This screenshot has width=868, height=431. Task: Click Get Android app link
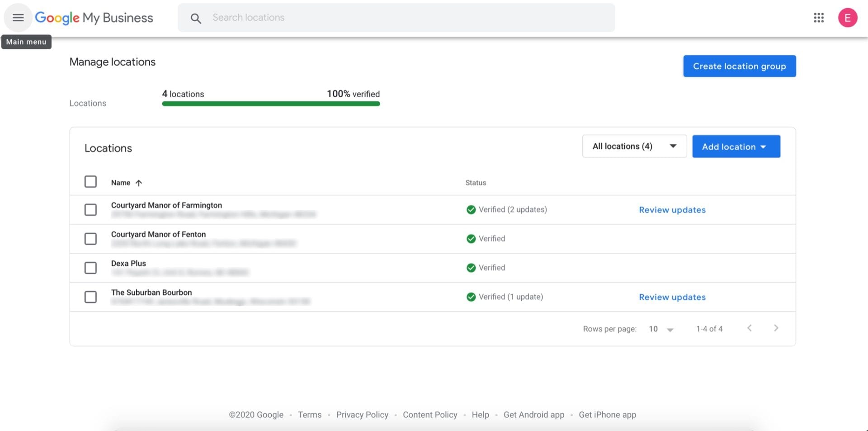tap(534, 415)
